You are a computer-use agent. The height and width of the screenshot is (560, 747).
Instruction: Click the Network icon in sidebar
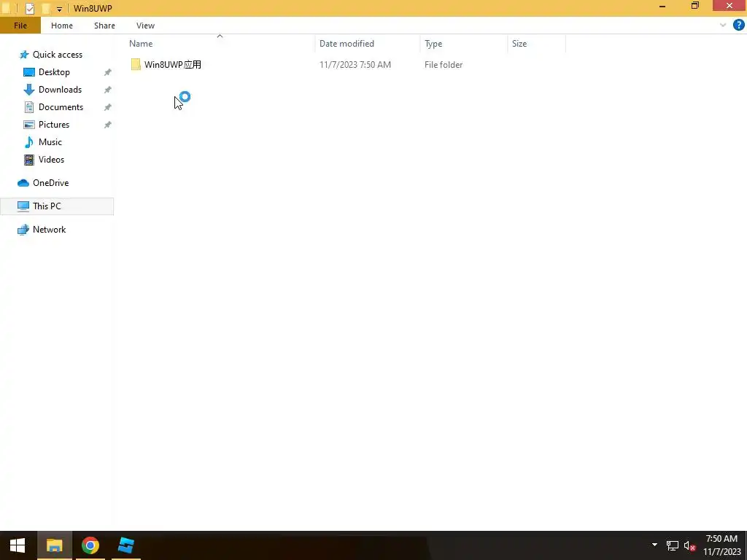click(23, 230)
